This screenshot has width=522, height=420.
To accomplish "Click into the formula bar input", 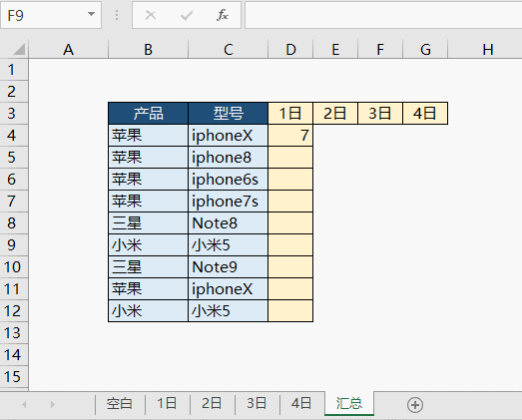I will [383, 15].
